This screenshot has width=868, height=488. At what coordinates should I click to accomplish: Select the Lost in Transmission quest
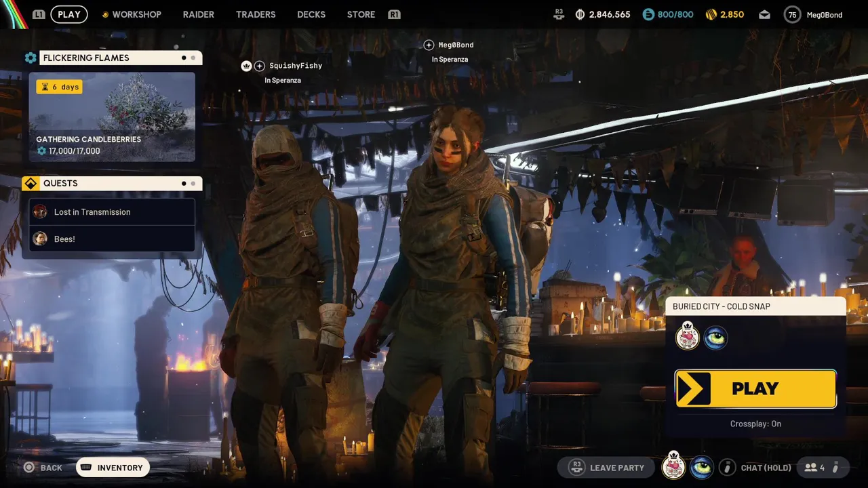click(x=112, y=212)
